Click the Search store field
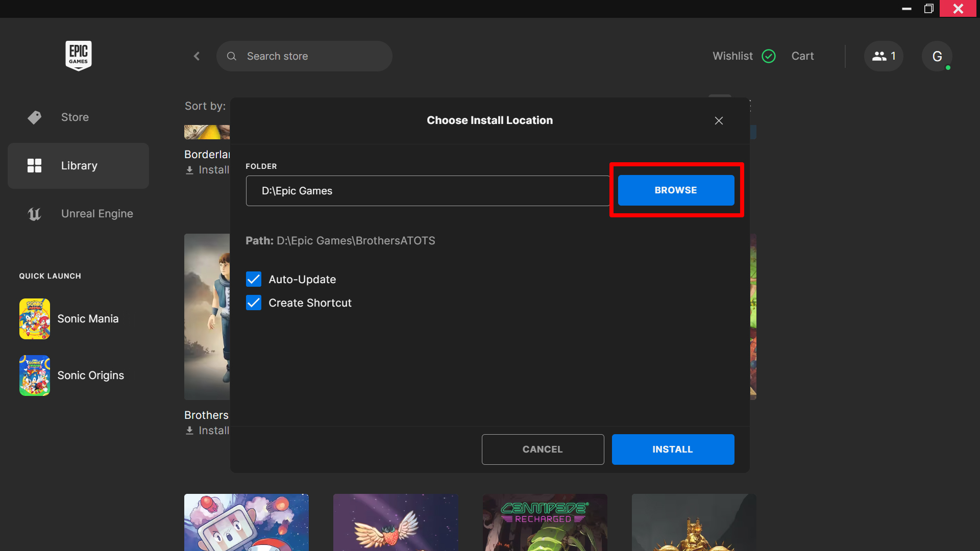 (304, 56)
